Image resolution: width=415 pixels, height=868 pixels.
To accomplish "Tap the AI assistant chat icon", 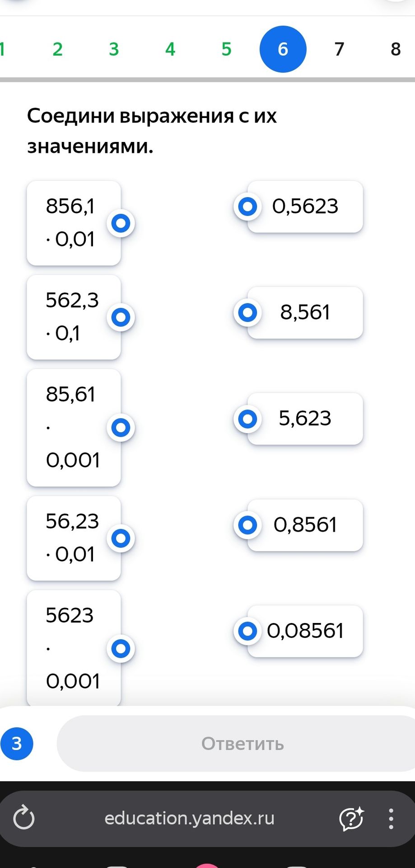I will pos(351,819).
